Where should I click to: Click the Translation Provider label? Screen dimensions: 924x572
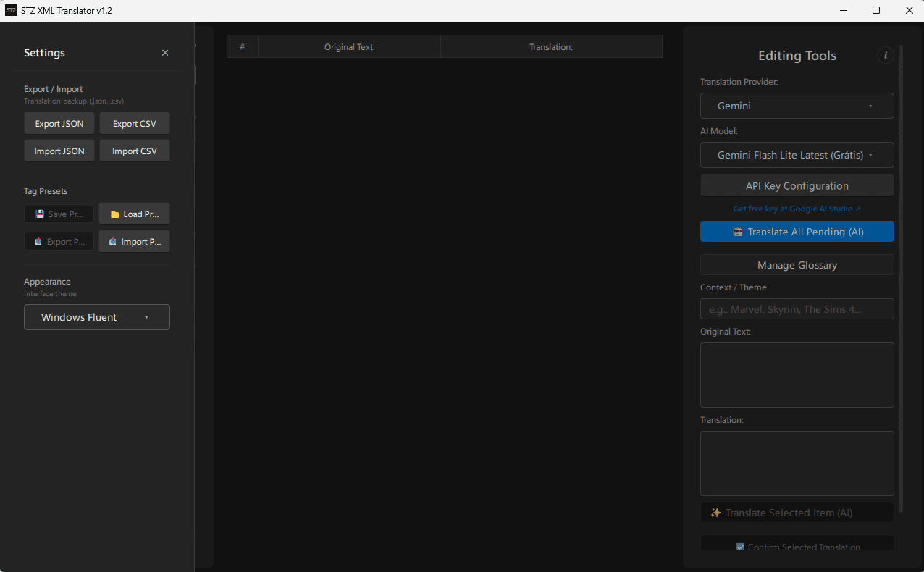click(739, 82)
